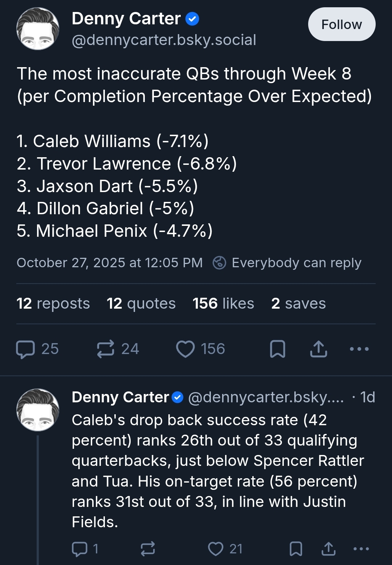
Task: Bookmark the main post
Action: tap(278, 349)
